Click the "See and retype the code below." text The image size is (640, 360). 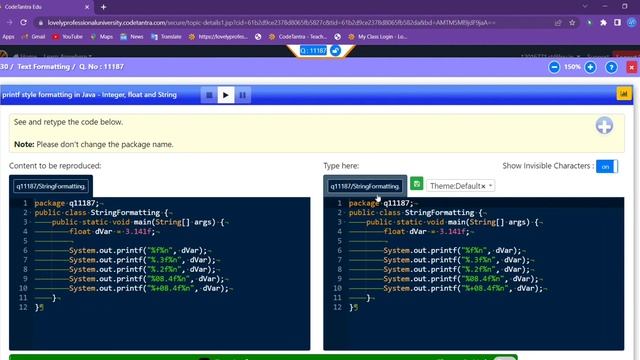[x=68, y=122]
